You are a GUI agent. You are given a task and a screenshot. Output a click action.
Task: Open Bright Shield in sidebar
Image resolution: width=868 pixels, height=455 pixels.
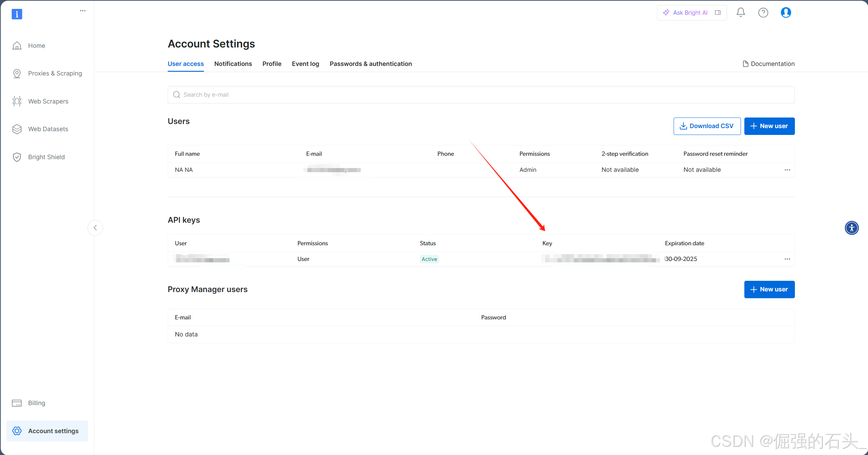[46, 157]
